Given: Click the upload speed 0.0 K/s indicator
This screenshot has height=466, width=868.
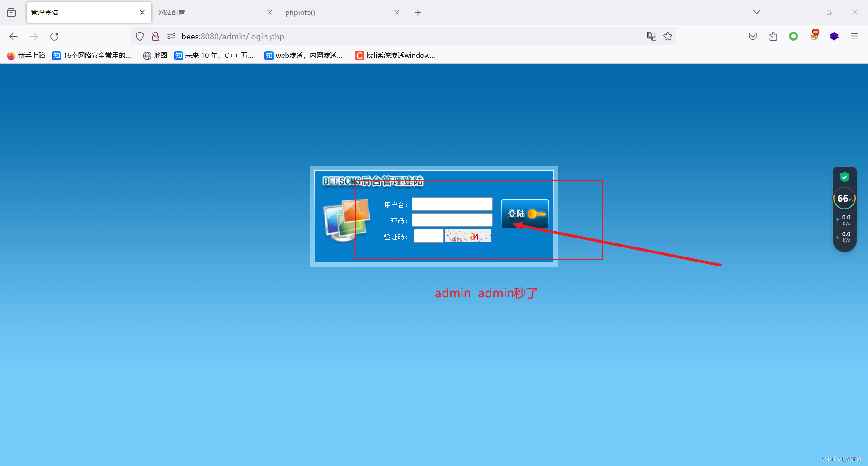Looking at the screenshot, I should pyautogui.click(x=844, y=220).
